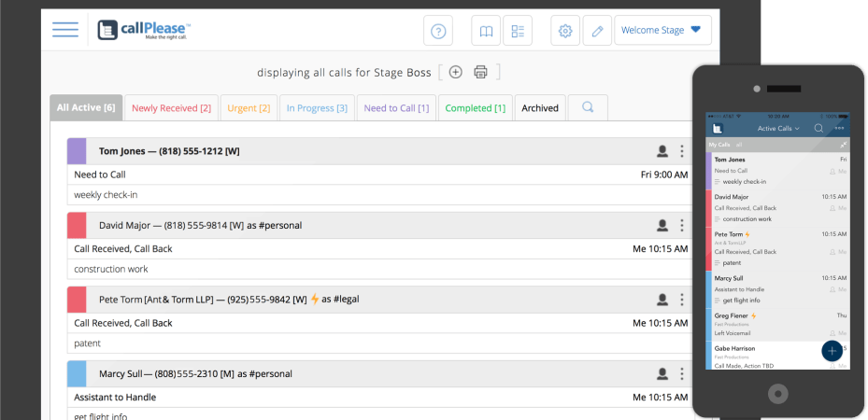Open the three-dot menu for Tom Jones
This screenshot has width=868, height=420.
(x=682, y=150)
